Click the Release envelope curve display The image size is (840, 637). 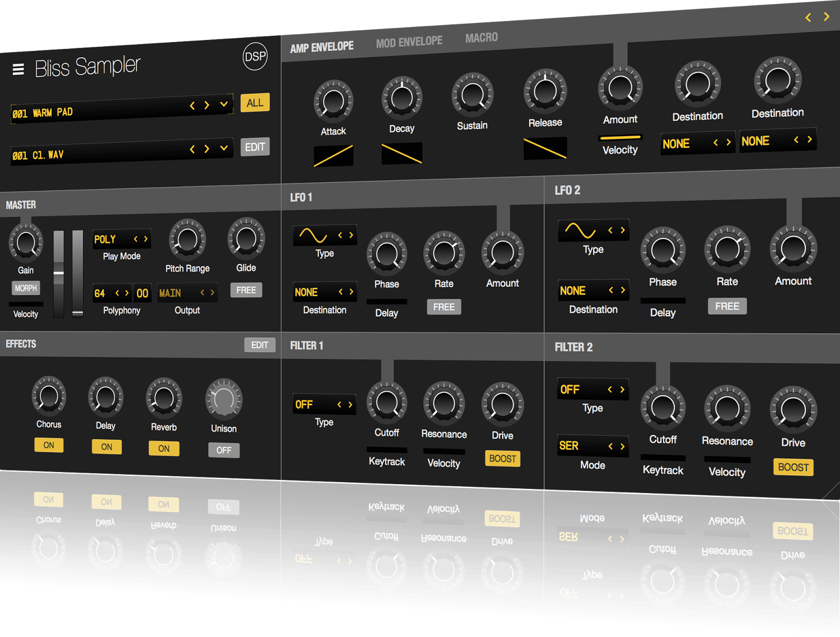[x=545, y=149]
